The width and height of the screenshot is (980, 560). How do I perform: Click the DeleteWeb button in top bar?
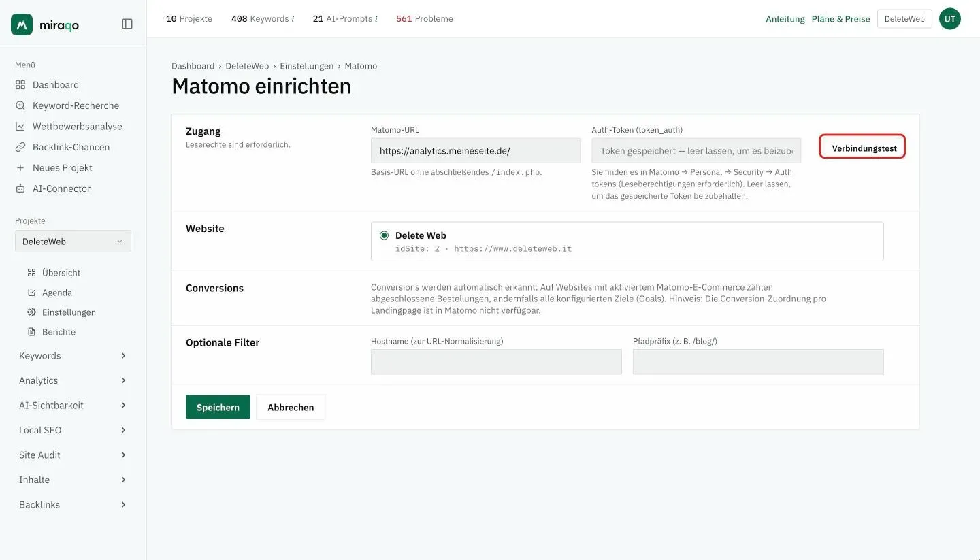pyautogui.click(x=904, y=19)
